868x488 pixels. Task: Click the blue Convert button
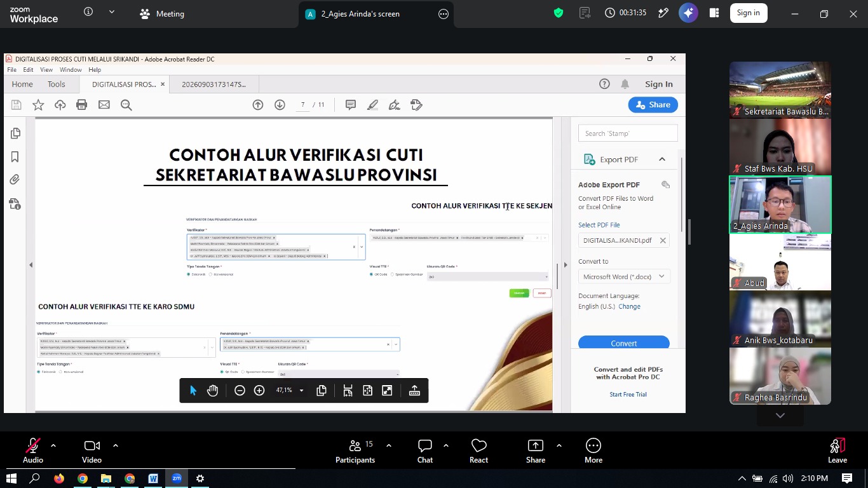tap(624, 342)
